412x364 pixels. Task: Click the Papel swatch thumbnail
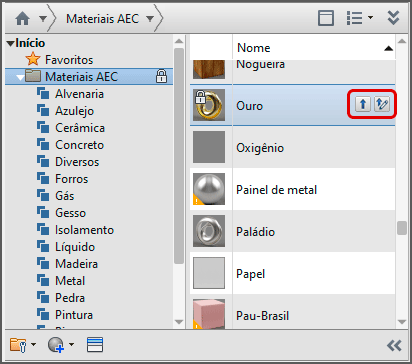[x=209, y=273]
